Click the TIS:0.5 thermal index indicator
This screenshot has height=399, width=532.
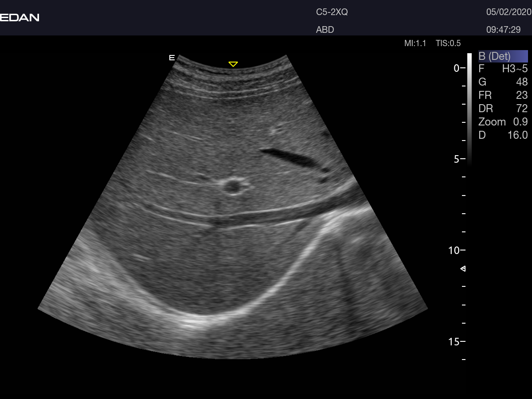(448, 43)
